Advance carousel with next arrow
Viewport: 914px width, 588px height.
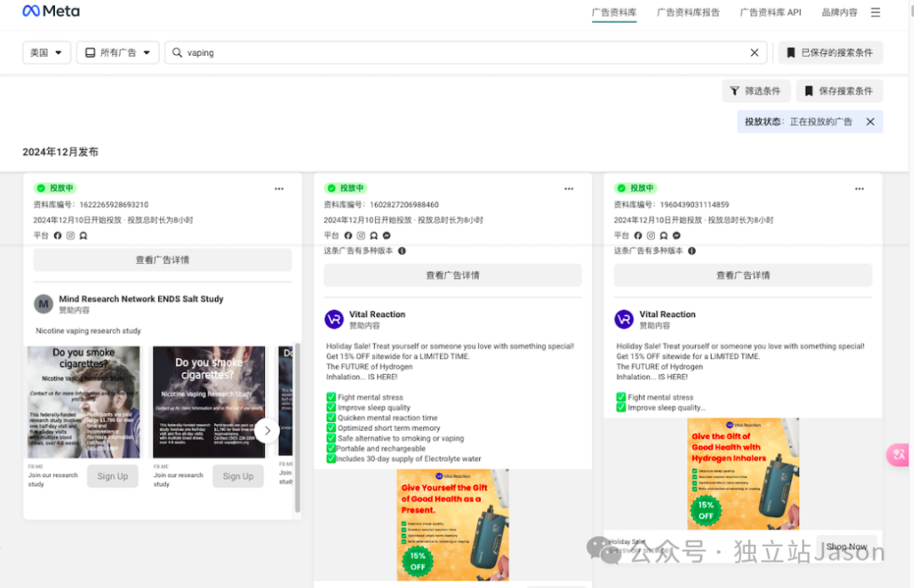pos(267,431)
